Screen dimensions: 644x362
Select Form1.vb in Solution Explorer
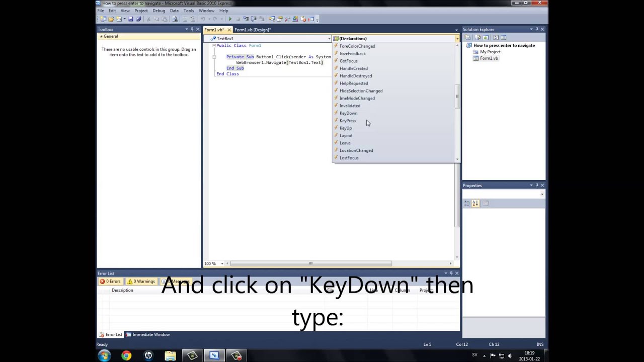coord(489,58)
